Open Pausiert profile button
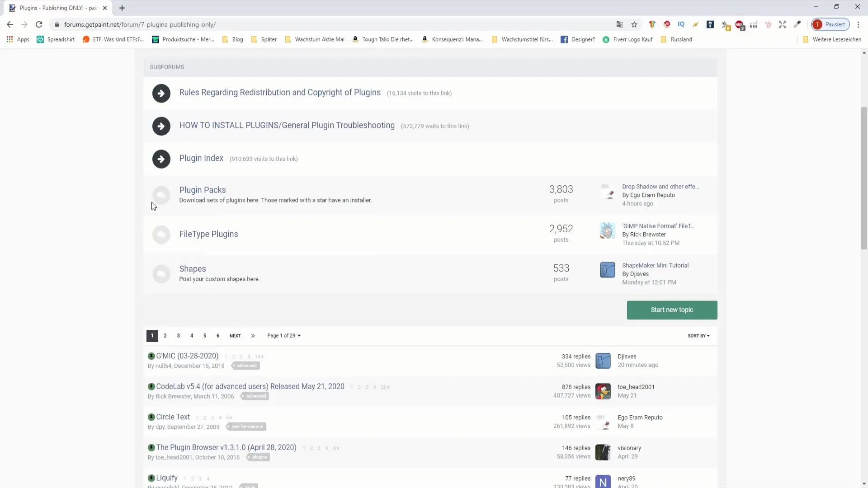The image size is (868, 488). click(x=830, y=24)
